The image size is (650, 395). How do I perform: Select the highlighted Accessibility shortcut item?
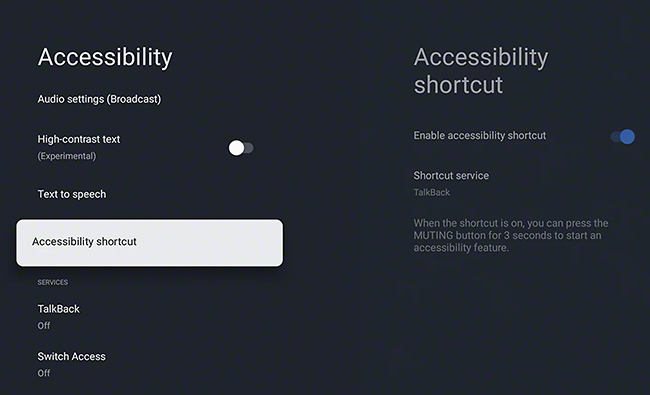(150, 243)
